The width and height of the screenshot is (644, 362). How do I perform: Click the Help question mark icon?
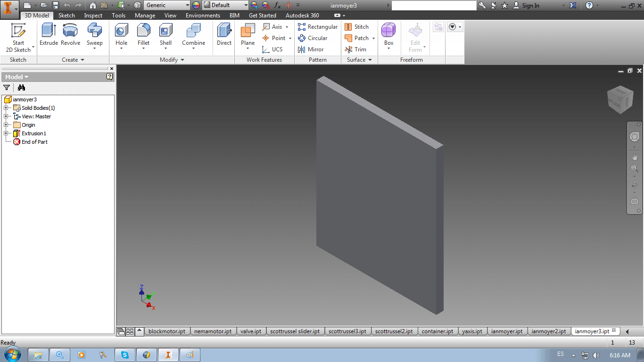point(589,5)
